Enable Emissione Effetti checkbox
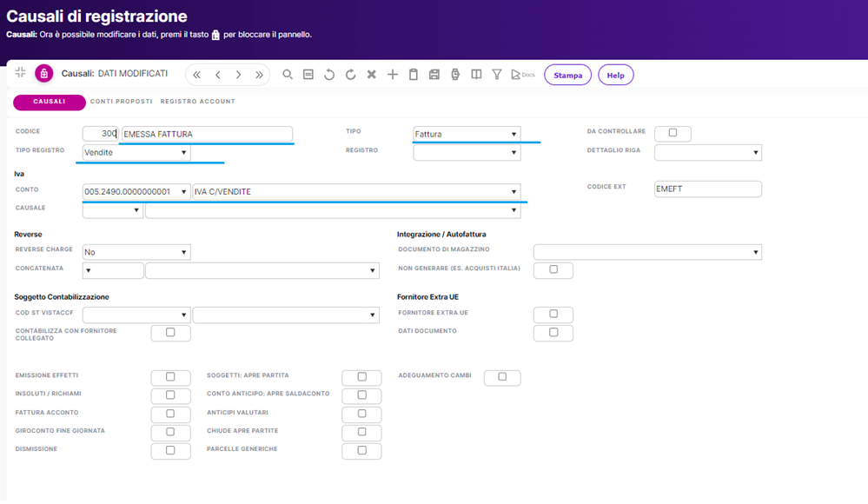 170,376
